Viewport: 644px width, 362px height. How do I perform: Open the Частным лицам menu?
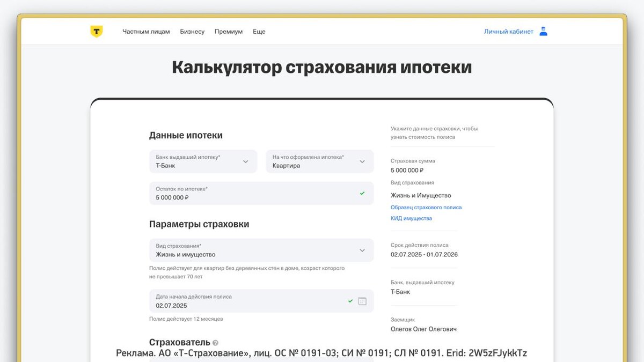[x=146, y=32]
